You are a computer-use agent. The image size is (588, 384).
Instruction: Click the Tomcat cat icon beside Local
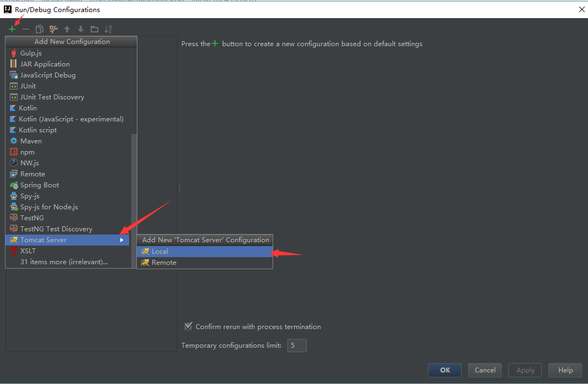click(145, 251)
